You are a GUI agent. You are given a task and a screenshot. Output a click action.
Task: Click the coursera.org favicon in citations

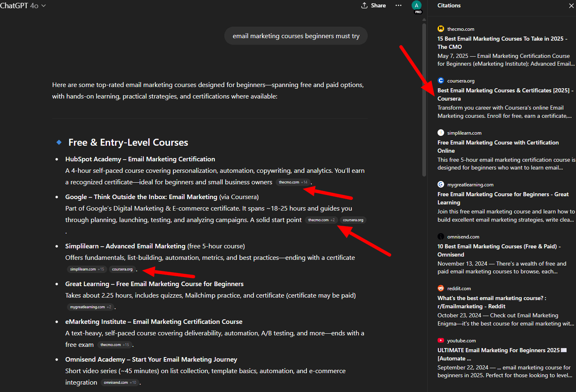(441, 80)
